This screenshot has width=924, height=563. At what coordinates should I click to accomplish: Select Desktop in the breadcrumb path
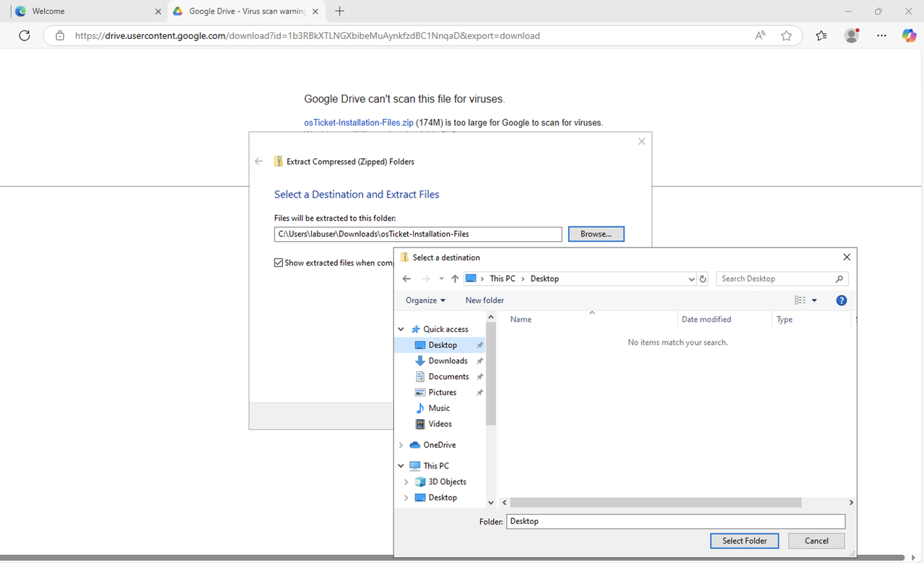pos(544,279)
